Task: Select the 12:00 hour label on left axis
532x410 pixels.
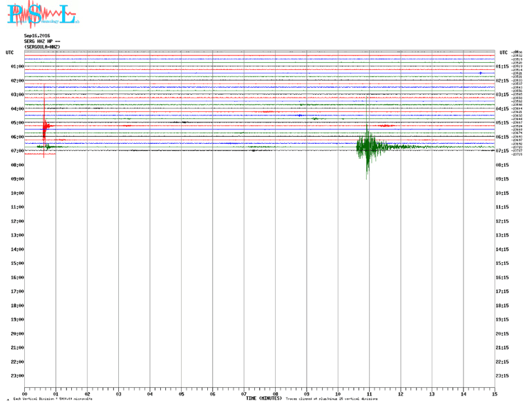Action: (17, 221)
